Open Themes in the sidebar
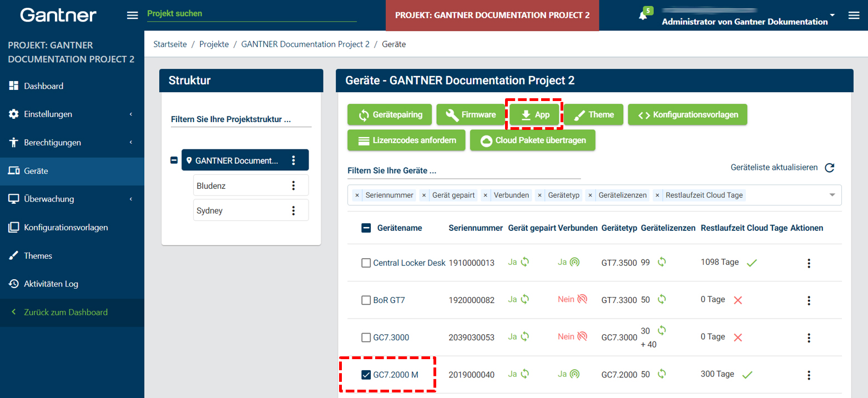Viewport: 868px width, 398px height. [72, 256]
